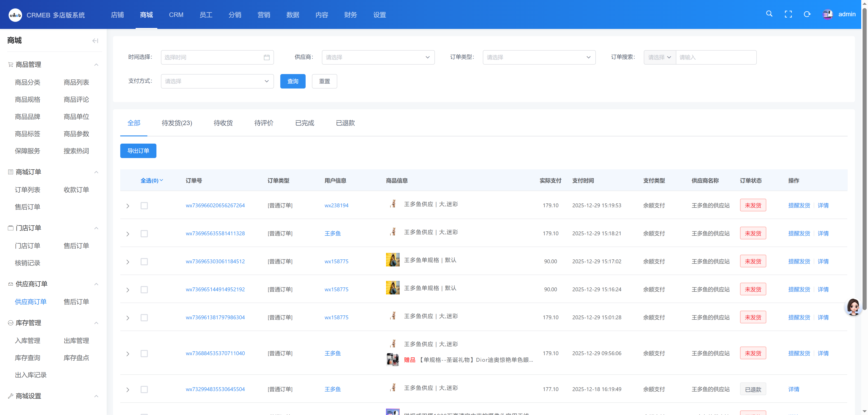Collapse the 商城 sidebar menu icon
868x415 pixels.
[x=95, y=41]
